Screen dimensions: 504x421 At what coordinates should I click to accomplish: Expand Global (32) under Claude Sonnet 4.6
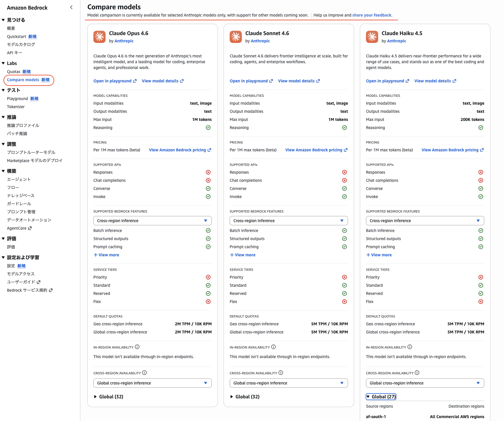(245, 397)
